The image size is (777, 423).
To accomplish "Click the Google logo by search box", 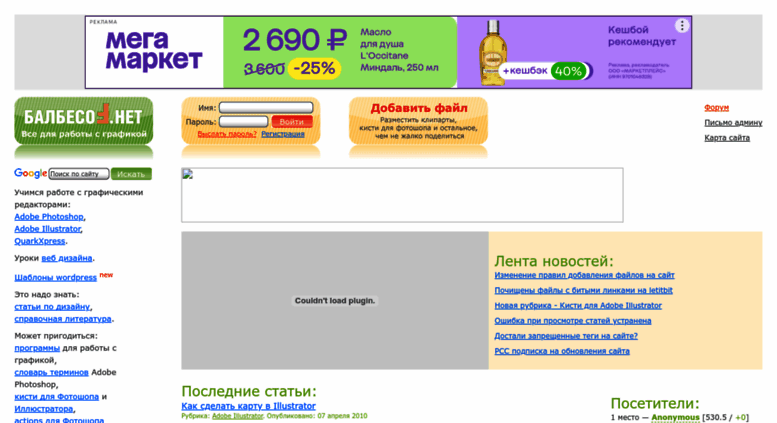I will click(30, 173).
